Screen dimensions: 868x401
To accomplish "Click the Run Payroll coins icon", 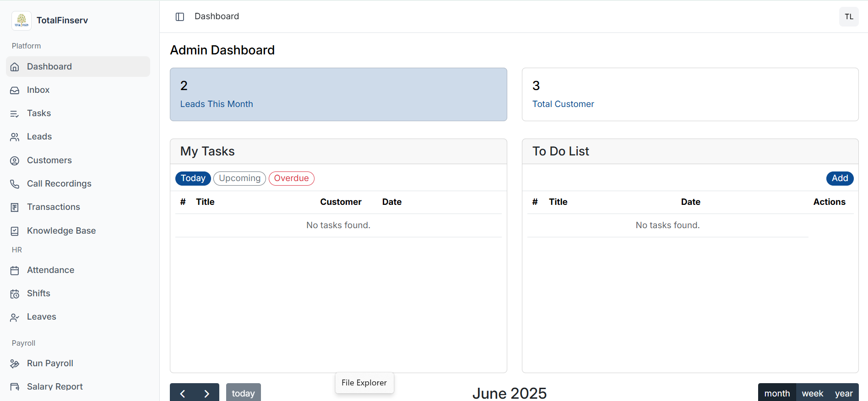I will pos(15,364).
